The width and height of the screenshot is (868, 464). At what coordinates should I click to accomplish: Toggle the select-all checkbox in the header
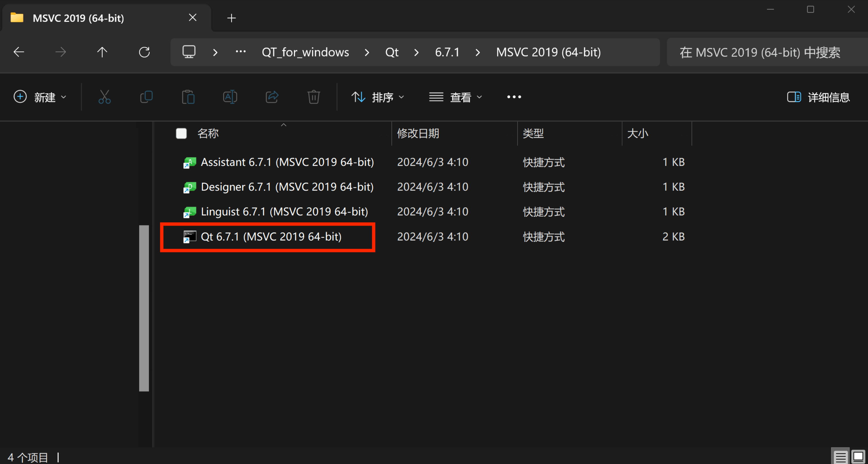(181, 133)
